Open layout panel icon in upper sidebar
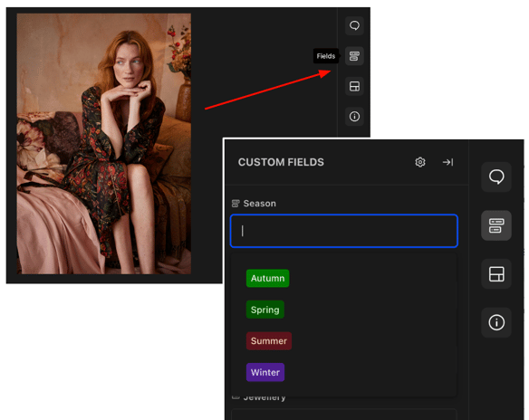Viewport: 529px width, 420px height. point(354,86)
